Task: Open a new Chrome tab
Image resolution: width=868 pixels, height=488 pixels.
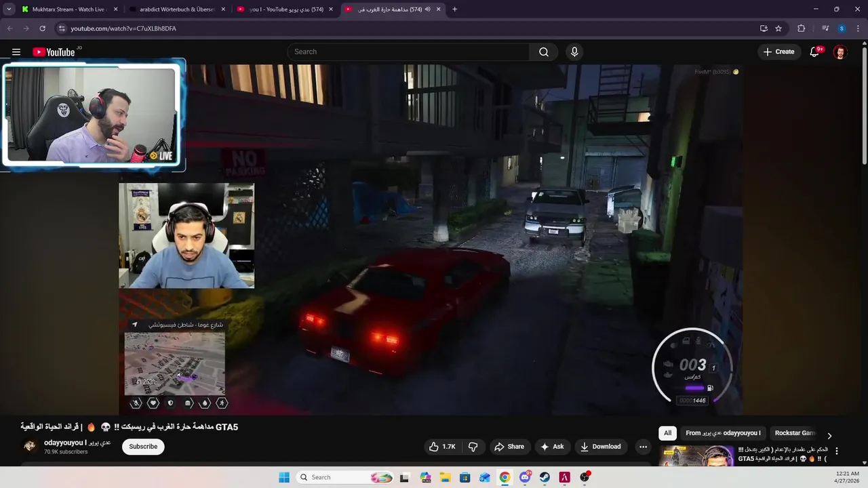Action: click(x=454, y=9)
